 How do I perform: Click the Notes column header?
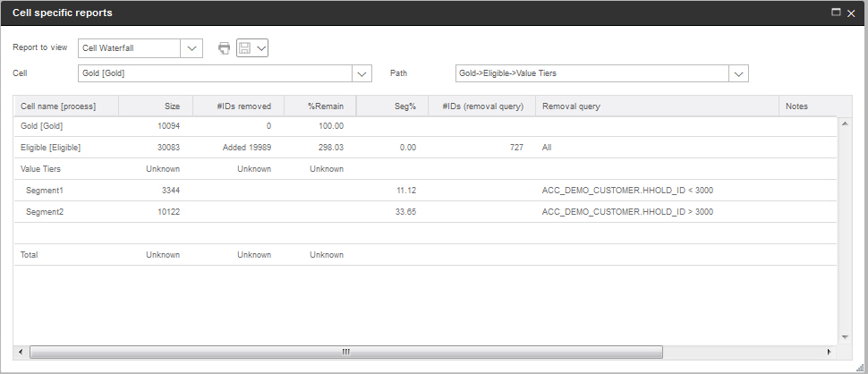click(815, 106)
